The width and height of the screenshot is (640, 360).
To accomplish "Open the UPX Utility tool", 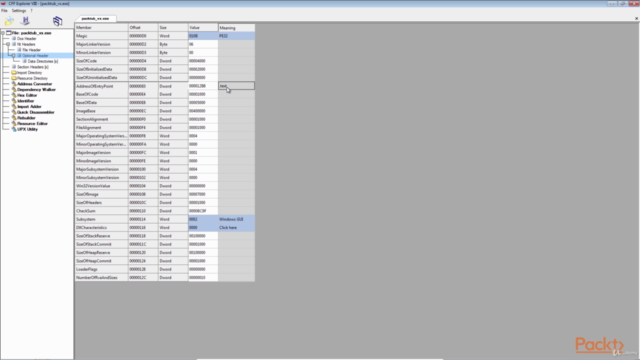I will pos(27,129).
